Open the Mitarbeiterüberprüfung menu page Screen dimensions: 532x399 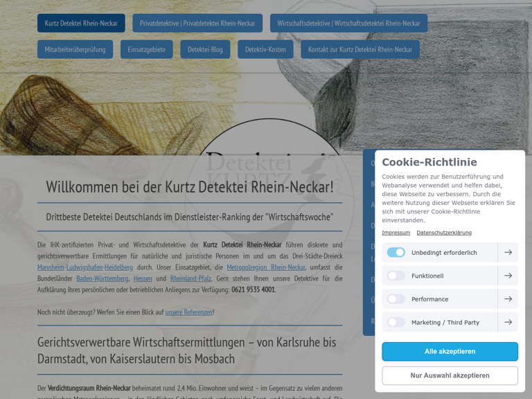[x=75, y=50]
